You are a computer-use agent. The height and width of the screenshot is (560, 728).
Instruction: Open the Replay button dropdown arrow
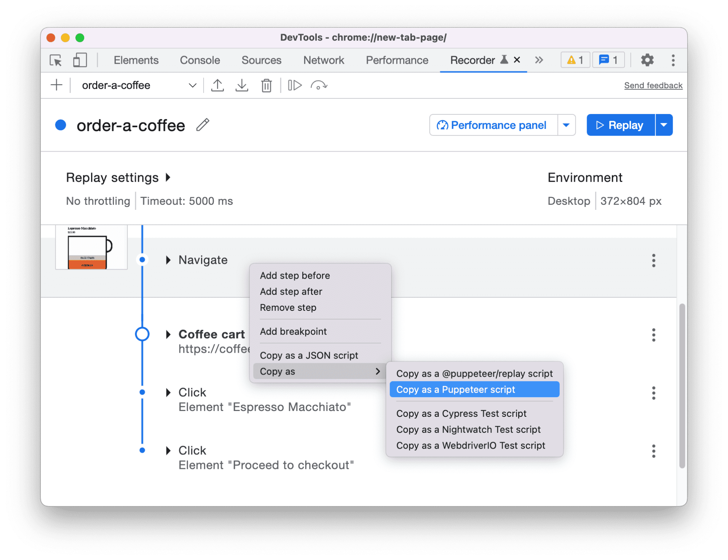[x=665, y=125]
